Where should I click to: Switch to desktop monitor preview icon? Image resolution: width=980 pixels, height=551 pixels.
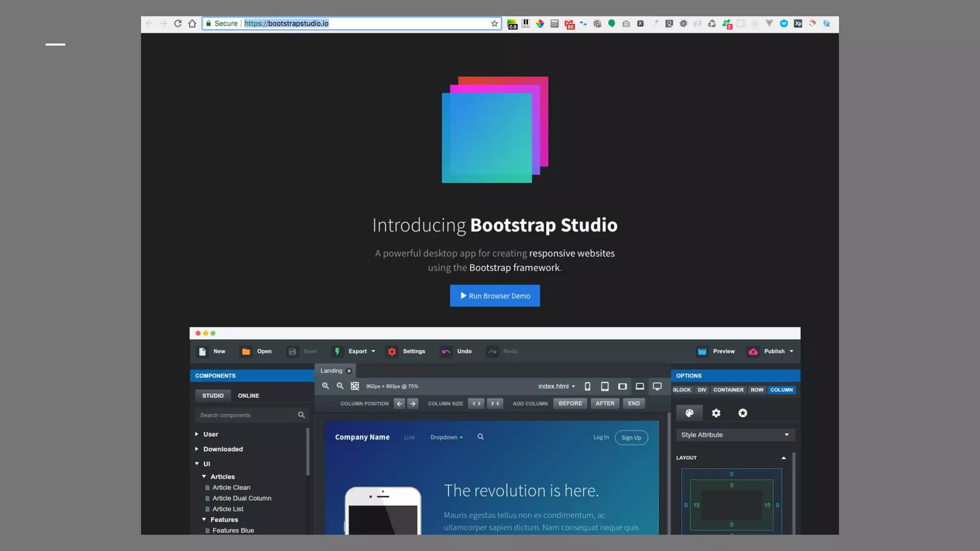(x=657, y=386)
